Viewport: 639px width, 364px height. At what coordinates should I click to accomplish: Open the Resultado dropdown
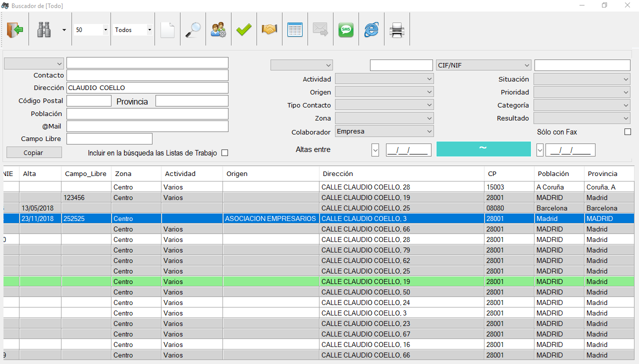(582, 118)
